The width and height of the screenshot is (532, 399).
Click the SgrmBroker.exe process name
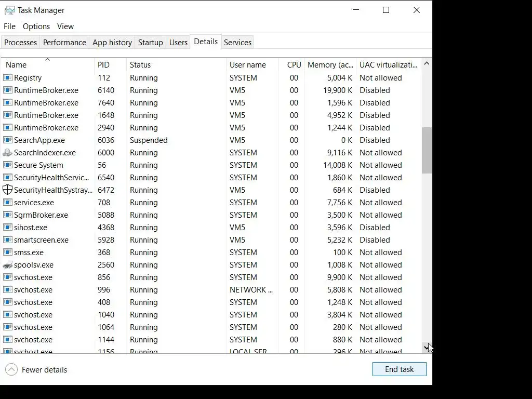pos(41,215)
